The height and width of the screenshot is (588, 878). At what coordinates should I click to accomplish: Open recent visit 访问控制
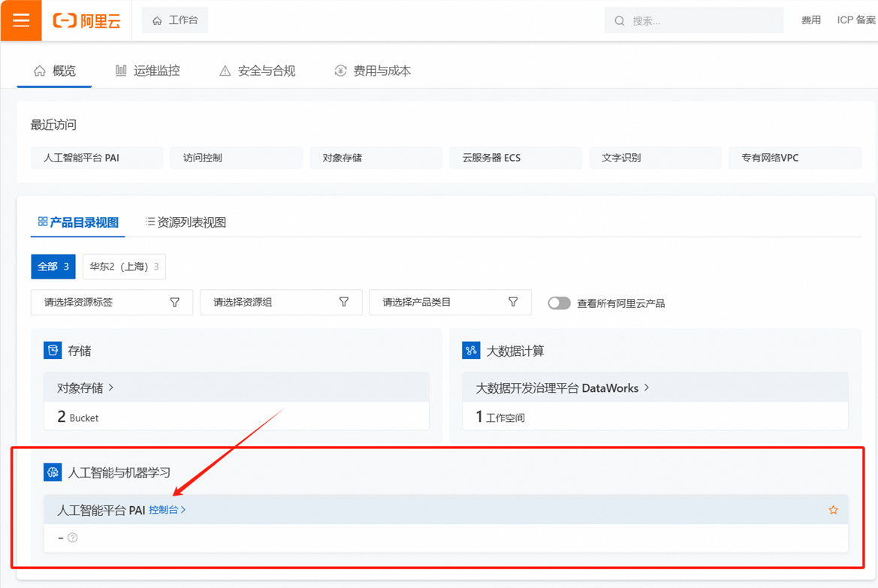coord(237,158)
